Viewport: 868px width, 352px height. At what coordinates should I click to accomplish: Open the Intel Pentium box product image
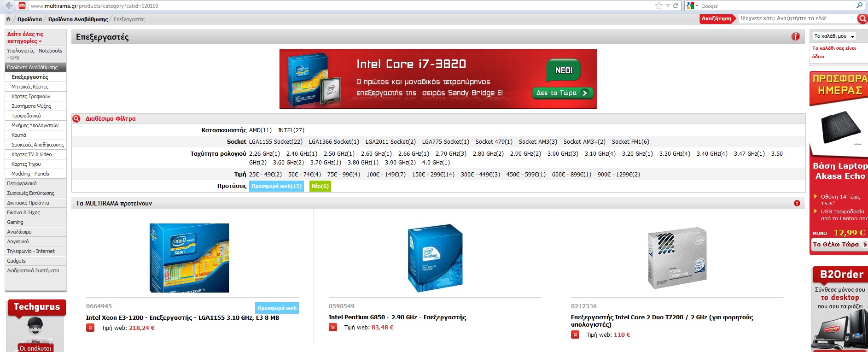(x=435, y=258)
